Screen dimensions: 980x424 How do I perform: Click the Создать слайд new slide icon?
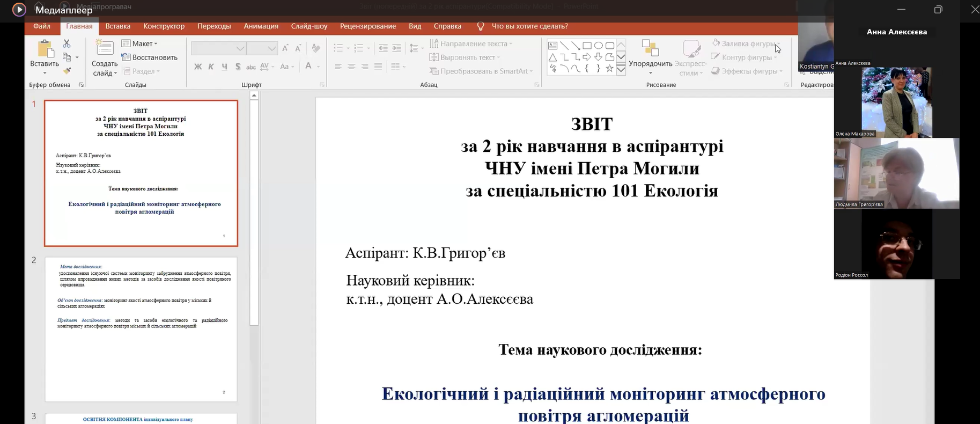click(104, 47)
